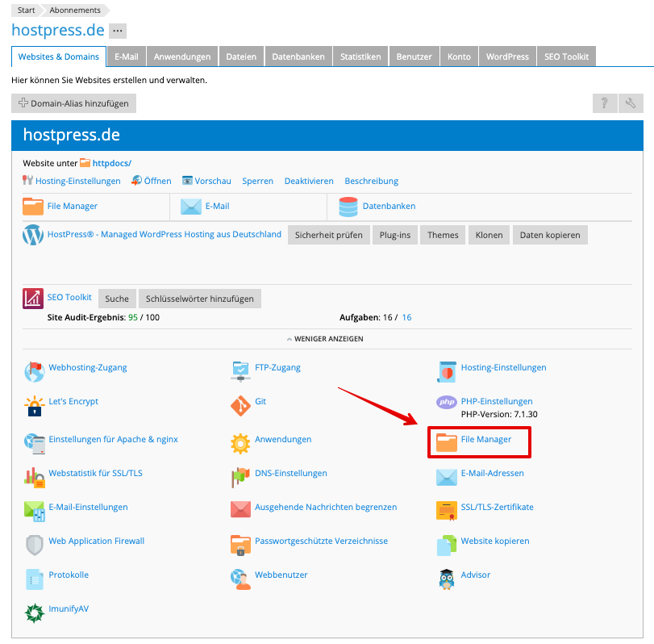Click the SSL/TLS-Zertifikate certificate icon
The height and width of the screenshot is (644, 654).
pos(447,512)
